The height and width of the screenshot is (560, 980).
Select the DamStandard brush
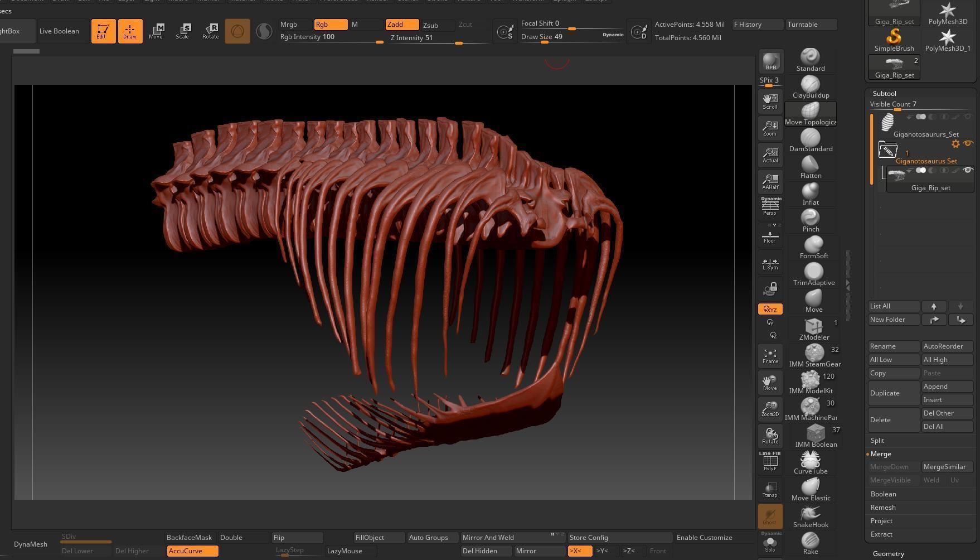click(810, 140)
